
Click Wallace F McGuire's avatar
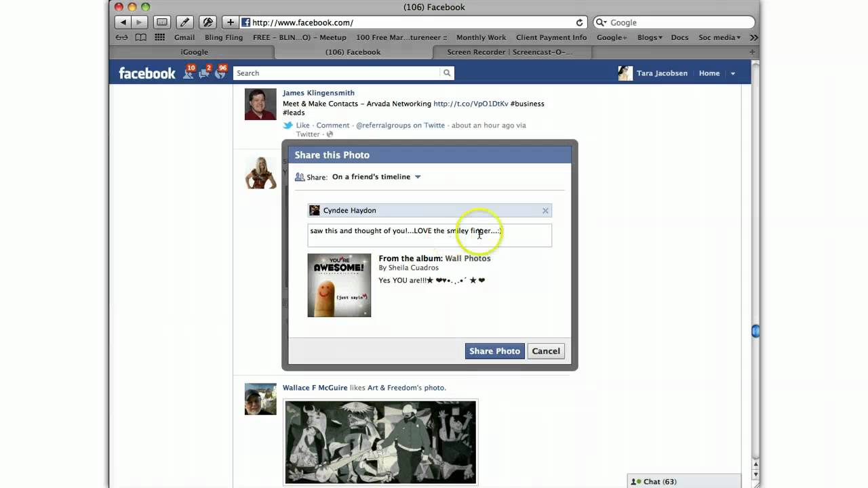click(x=260, y=399)
